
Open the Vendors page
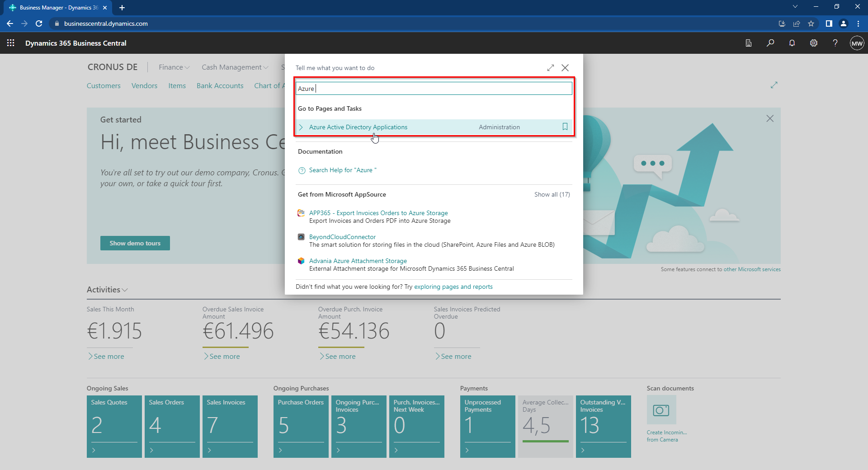144,85
